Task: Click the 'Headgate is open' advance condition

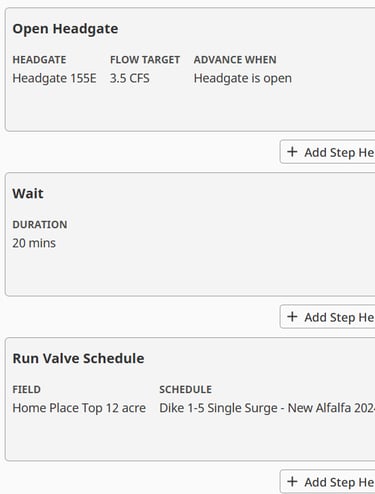Action: (243, 78)
